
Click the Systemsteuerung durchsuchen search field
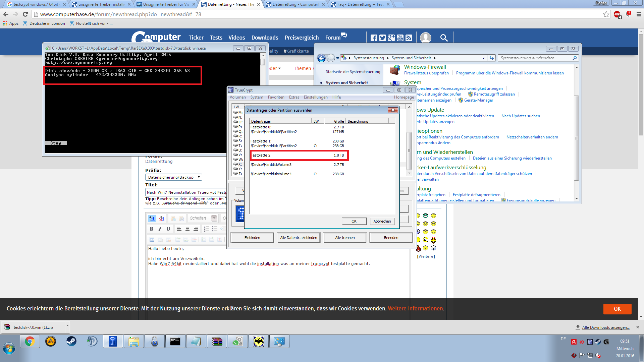[536, 58]
